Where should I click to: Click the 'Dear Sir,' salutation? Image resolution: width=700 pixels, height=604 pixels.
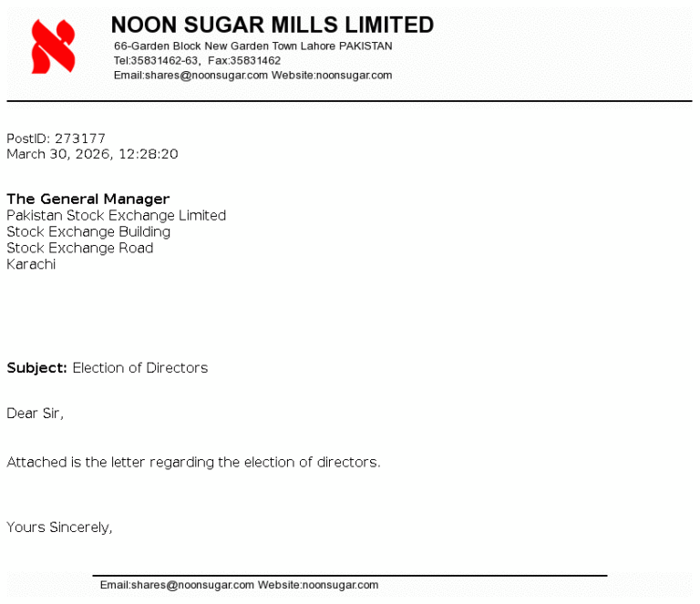click(35, 414)
